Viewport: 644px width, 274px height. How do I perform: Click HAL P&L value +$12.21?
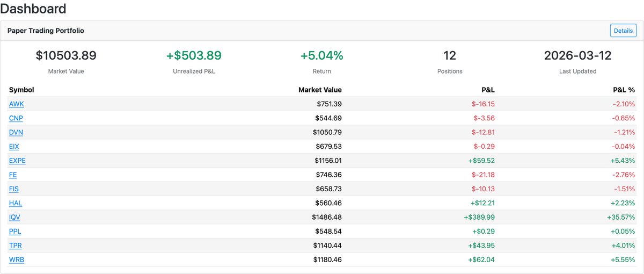(481, 203)
